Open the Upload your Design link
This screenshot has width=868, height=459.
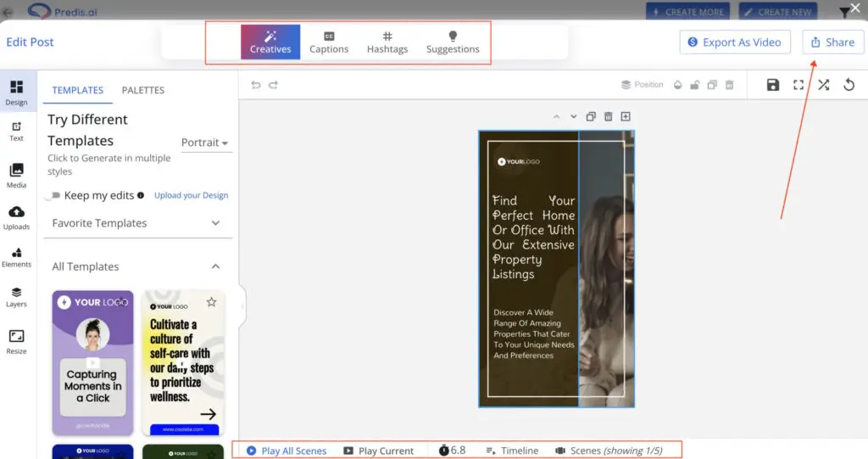click(191, 195)
